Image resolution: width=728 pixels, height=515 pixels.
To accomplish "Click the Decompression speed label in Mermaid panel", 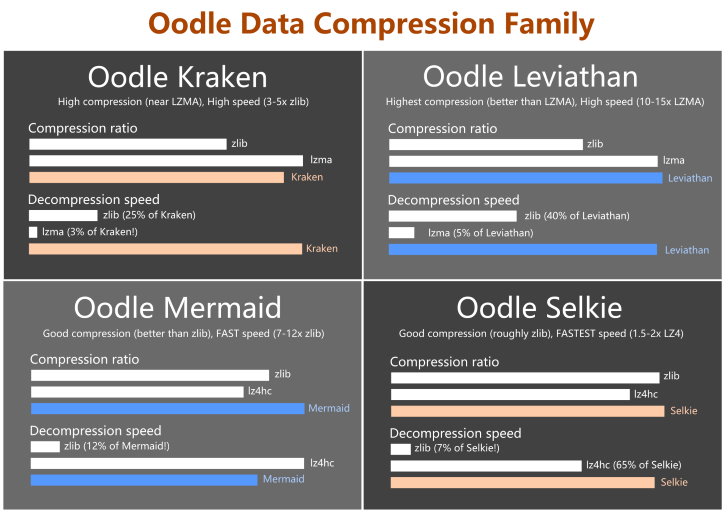I will point(96,431).
